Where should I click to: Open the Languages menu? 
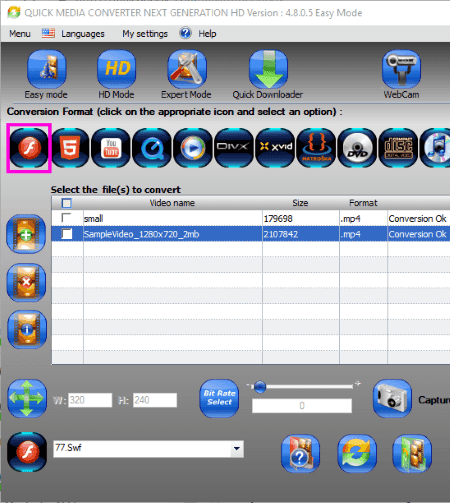[83, 34]
